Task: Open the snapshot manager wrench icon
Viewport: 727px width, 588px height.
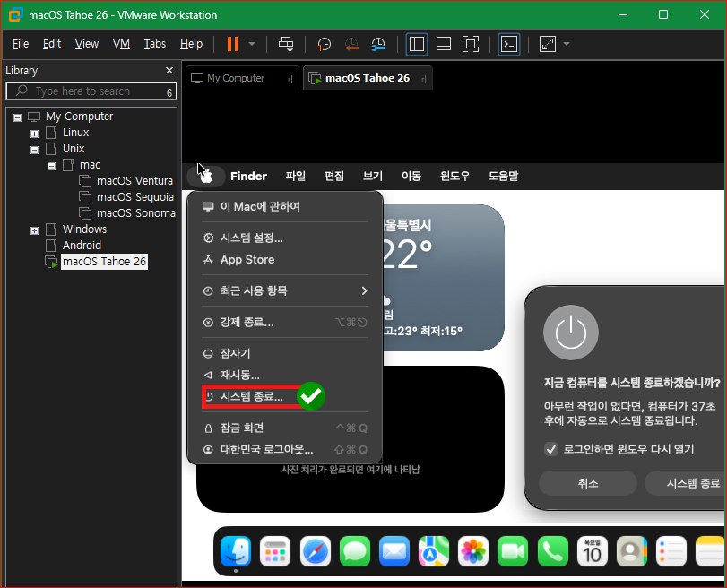Action: click(x=378, y=44)
